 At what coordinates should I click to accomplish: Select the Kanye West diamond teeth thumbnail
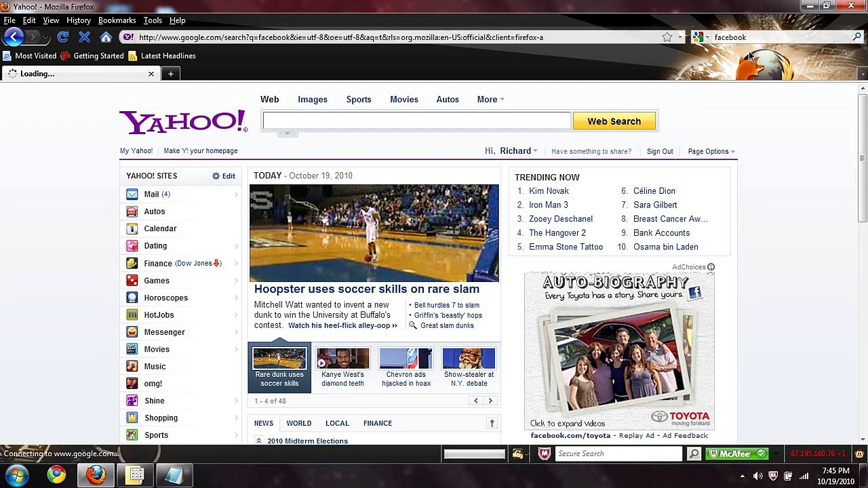[x=342, y=359]
